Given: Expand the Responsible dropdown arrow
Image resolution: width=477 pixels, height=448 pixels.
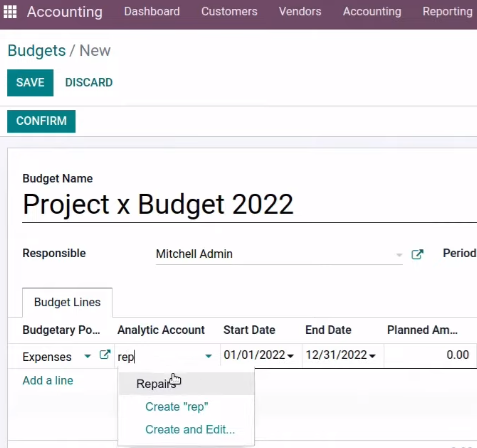Looking at the screenshot, I should click(399, 255).
